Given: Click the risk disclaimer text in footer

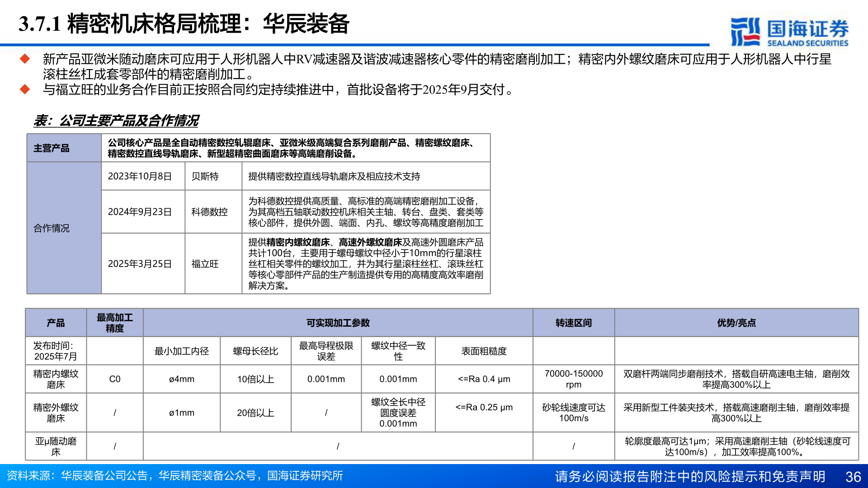Looking at the screenshot, I should [x=690, y=477].
